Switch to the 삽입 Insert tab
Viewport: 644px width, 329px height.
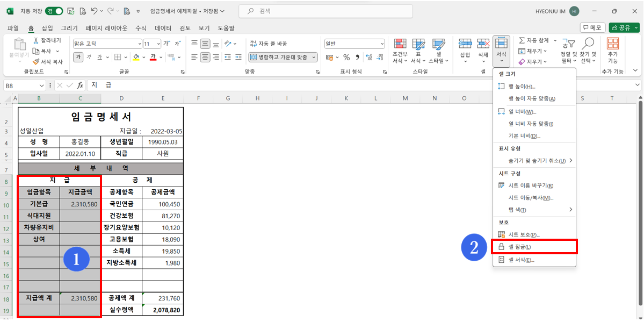[47, 28]
